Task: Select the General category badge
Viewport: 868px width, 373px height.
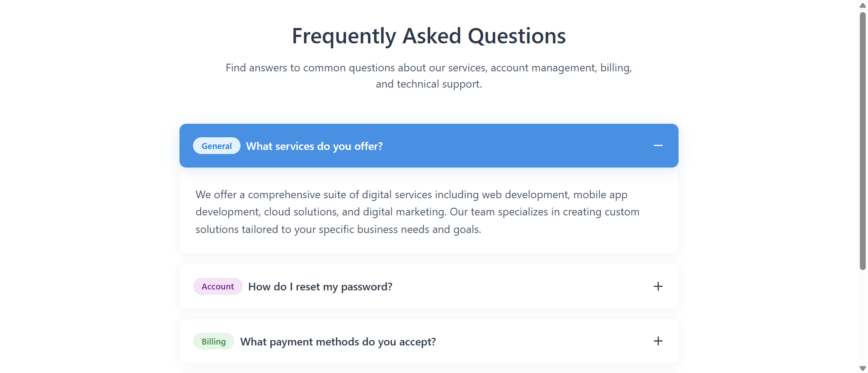Action: coord(217,145)
